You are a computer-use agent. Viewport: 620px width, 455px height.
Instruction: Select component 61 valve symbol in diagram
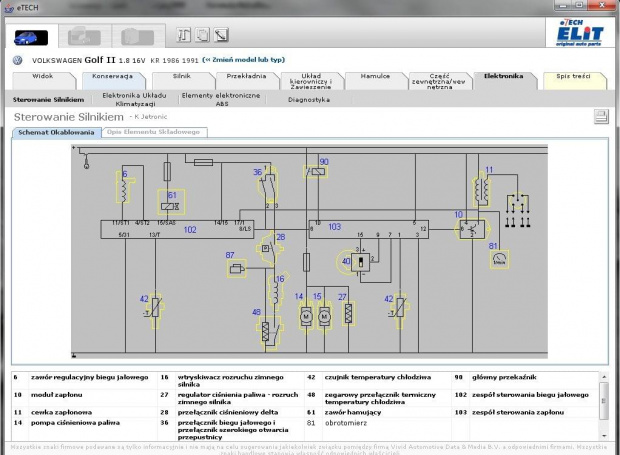171,202
